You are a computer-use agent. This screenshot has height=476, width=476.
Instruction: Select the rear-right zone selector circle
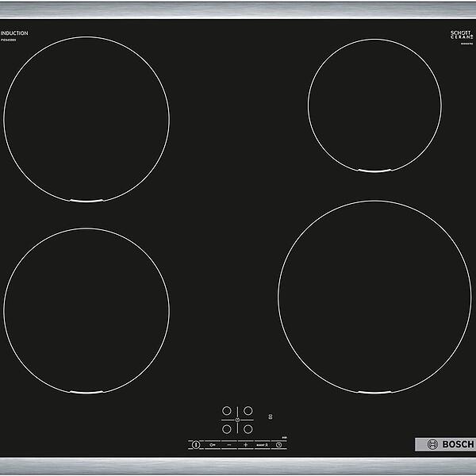[248, 410]
